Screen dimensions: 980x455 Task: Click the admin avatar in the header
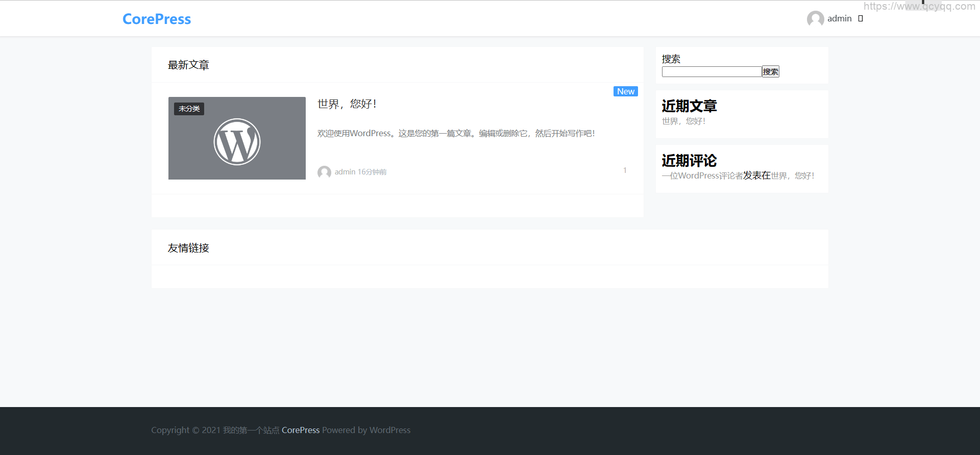(x=815, y=19)
